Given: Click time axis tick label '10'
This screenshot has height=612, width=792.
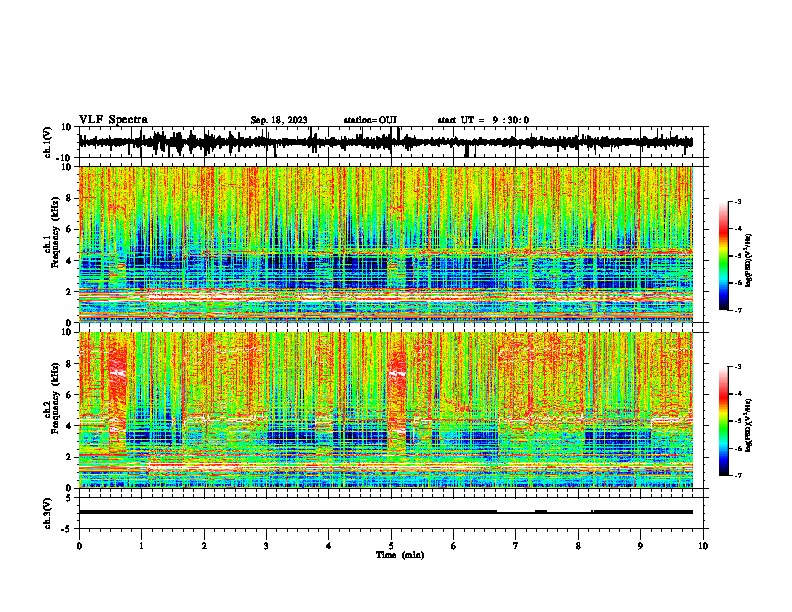Looking at the screenshot, I should (x=703, y=546).
